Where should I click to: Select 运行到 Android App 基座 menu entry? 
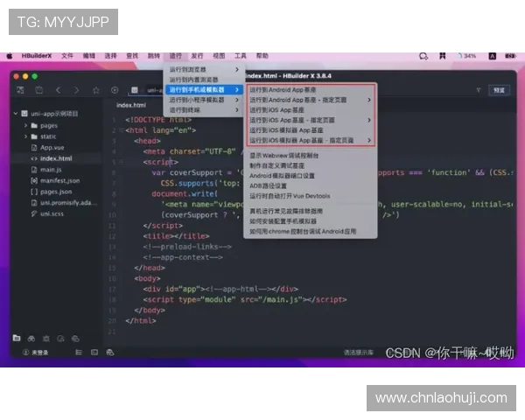283,89
